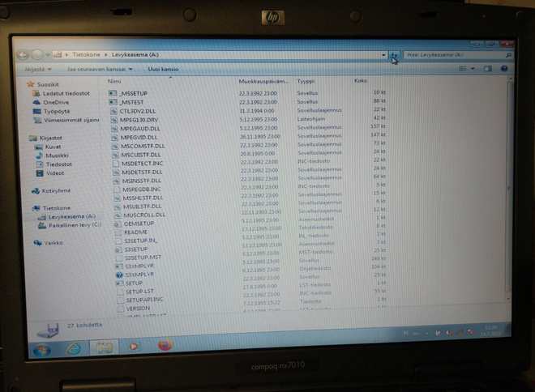
Task: Click the Uusi kansio button
Action: (163, 69)
